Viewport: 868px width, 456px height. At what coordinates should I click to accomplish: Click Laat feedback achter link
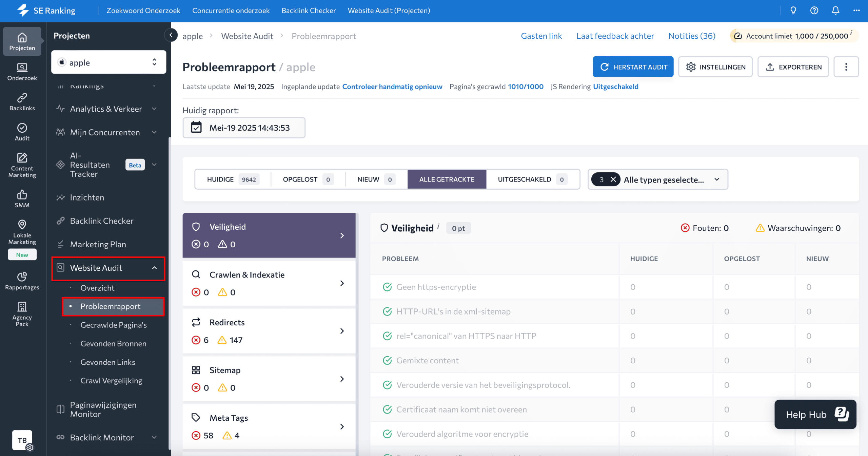coord(615,36)
